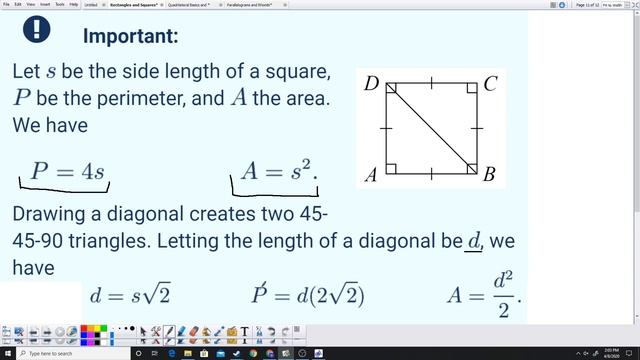Open Task View in taskbar
This screenshot has width=640, height=360.
pyautogui.click(x=155, y=353)
